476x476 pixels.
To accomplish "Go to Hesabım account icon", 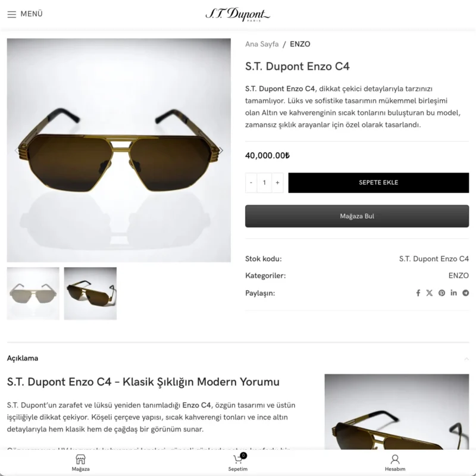I will (395, 463).
